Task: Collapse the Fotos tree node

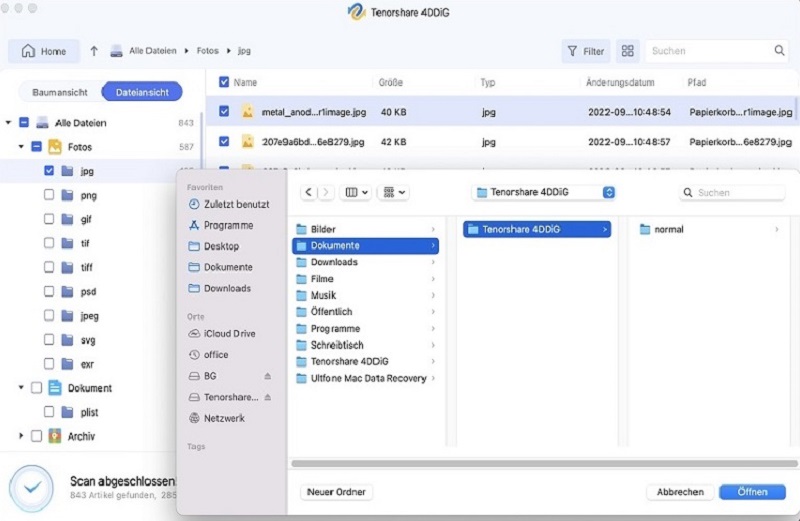Action: [21, 147]
